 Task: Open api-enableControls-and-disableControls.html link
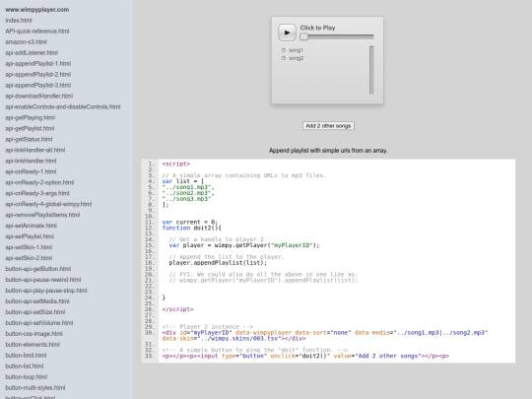[x=63, y=106]
